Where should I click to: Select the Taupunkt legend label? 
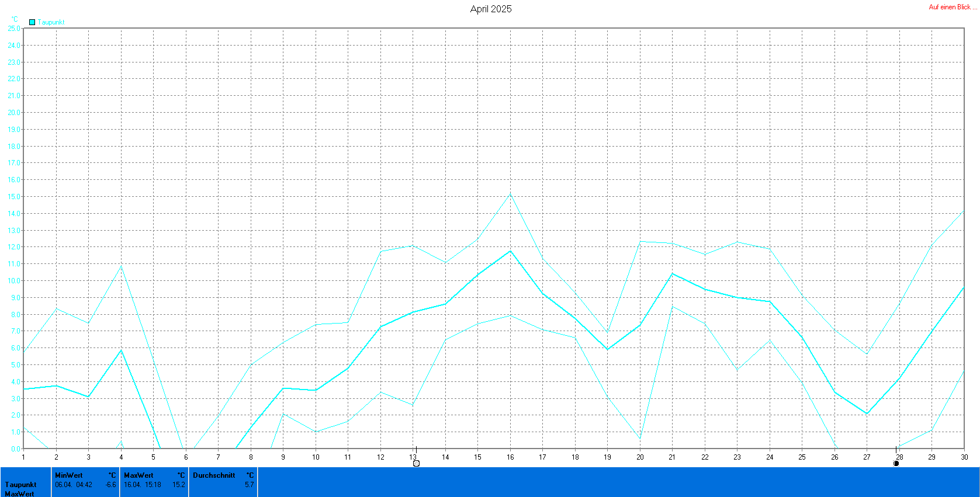point(51,22)
